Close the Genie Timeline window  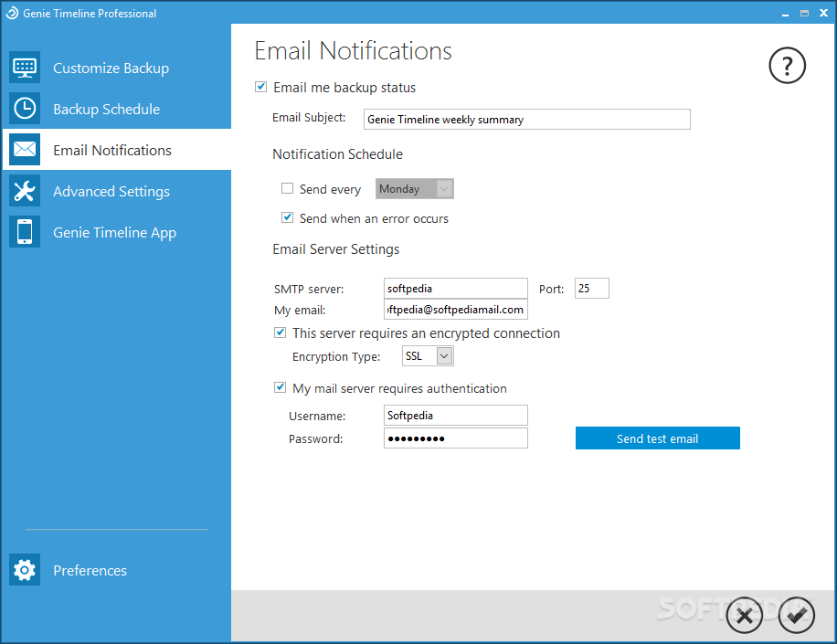(823, 14)
